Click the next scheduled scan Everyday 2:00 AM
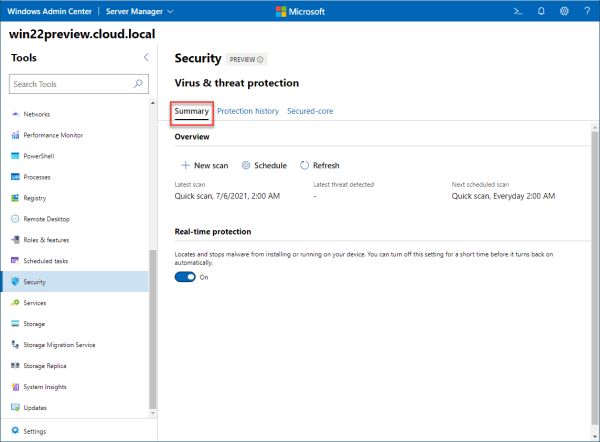This screenshot has height=442, width=600. [503, 196]
